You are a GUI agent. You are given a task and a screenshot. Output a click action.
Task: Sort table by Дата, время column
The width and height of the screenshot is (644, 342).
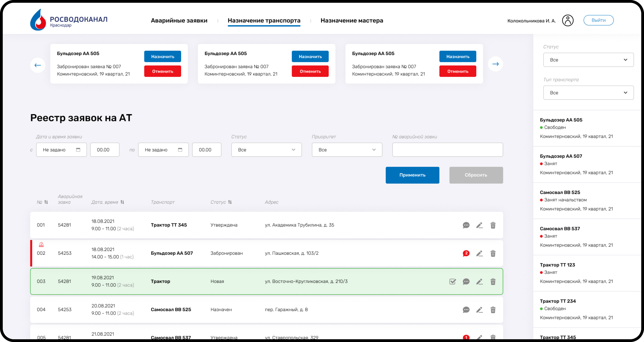[x=122, y=202]
